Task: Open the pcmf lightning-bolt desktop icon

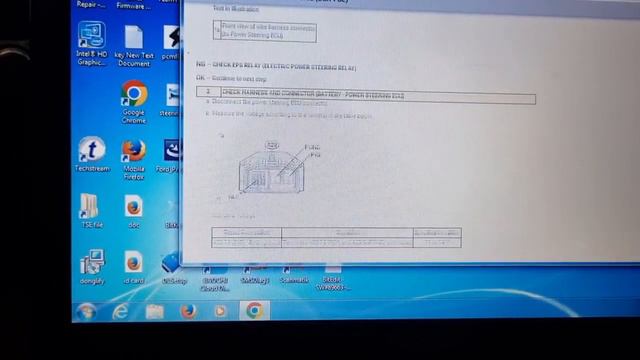Action: [x=171, y=42]
